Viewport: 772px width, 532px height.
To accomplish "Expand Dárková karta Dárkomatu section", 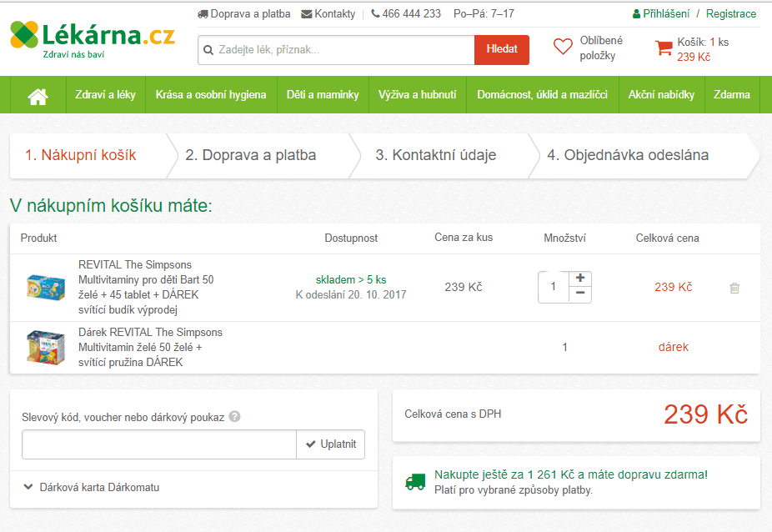I will click(92, 487).
